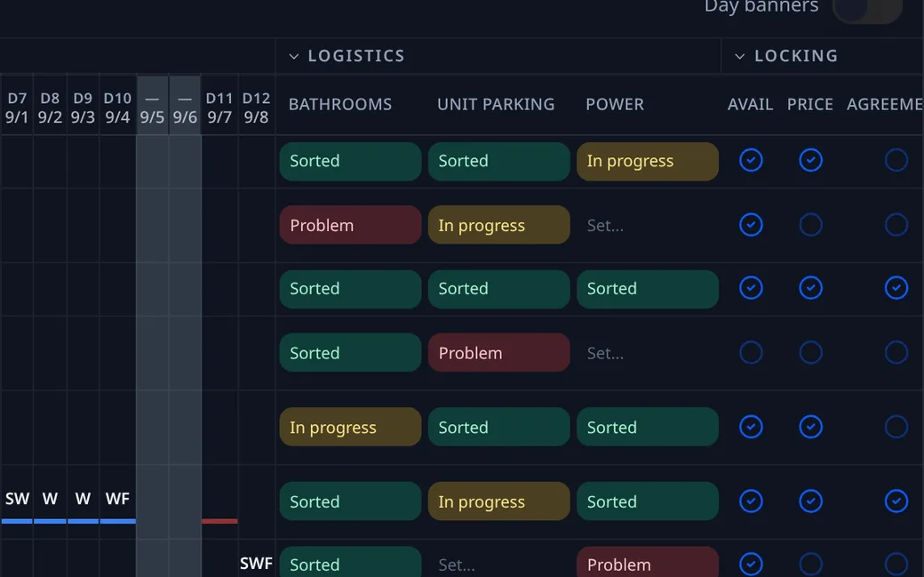The image size is (924, 577).
Task: Check Price in the Bathrooms Problem row
Action: pyautogui.click(x=811, y=225)
